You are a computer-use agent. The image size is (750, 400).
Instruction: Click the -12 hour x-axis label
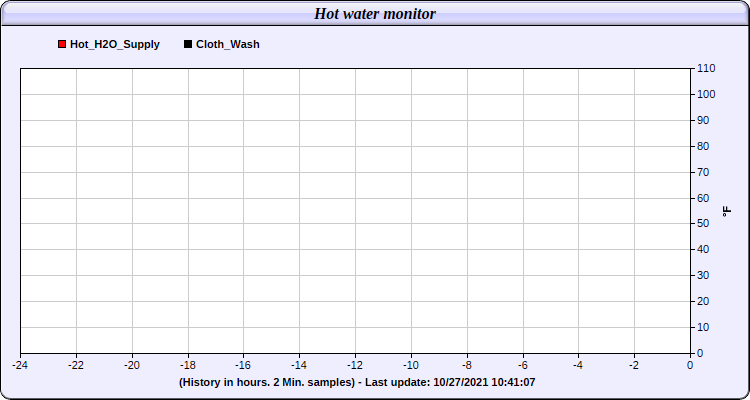[355, 366]
